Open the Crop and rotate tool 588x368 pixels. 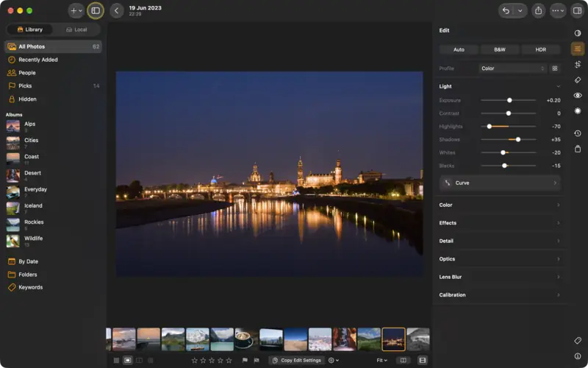578,64
